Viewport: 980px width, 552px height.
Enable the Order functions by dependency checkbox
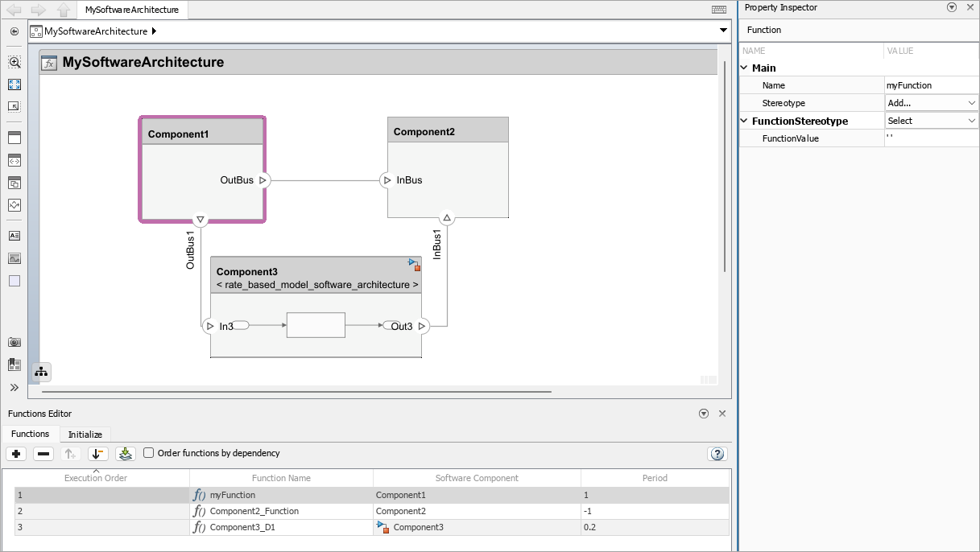(x=148, y=453)
